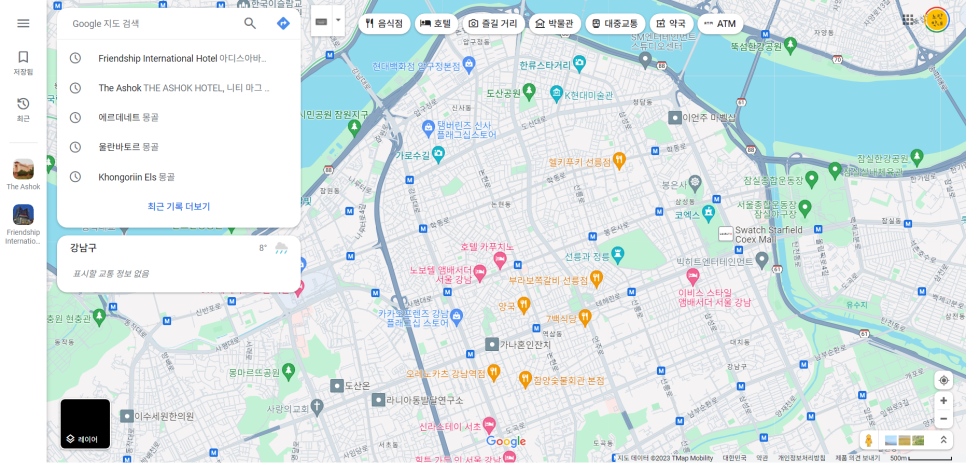The image size is (966, 463).
Task: Filter map by 약국 pharmacies
Action: [672, 24]
